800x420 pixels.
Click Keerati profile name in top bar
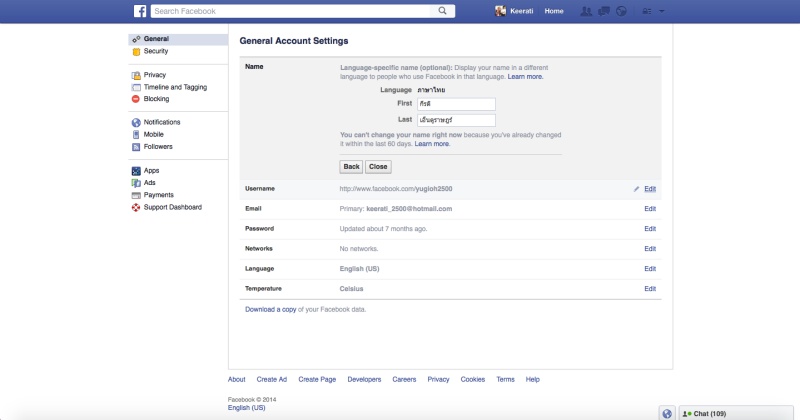point(521,11)
